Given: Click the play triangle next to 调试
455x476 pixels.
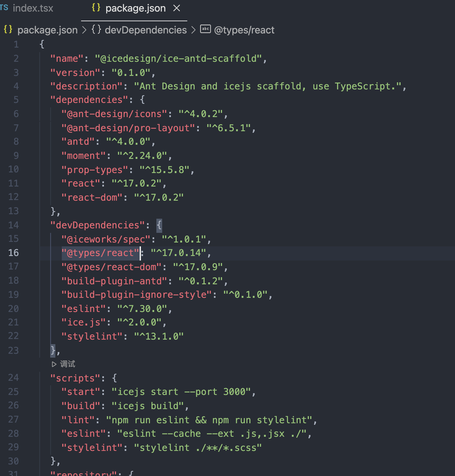Looking at the screenshot, I should (x=54, y=364).
